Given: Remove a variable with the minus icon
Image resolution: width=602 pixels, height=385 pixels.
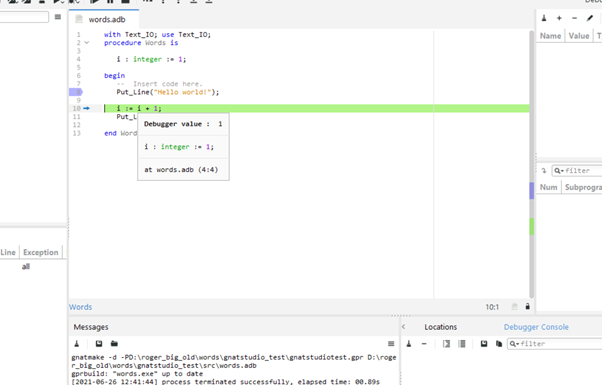Looking at the screenshot, I should click(x=574, y=18).
